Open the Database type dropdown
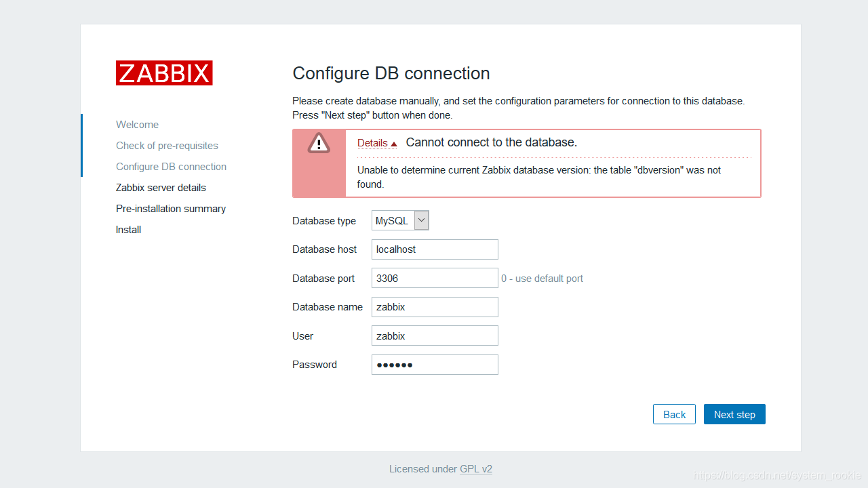 tap(400, 220)
